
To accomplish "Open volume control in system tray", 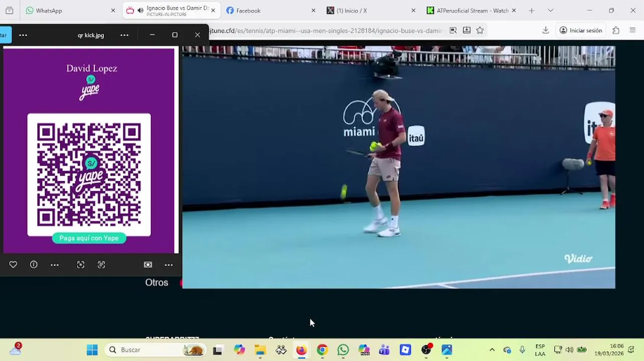I will coord(569,350).
